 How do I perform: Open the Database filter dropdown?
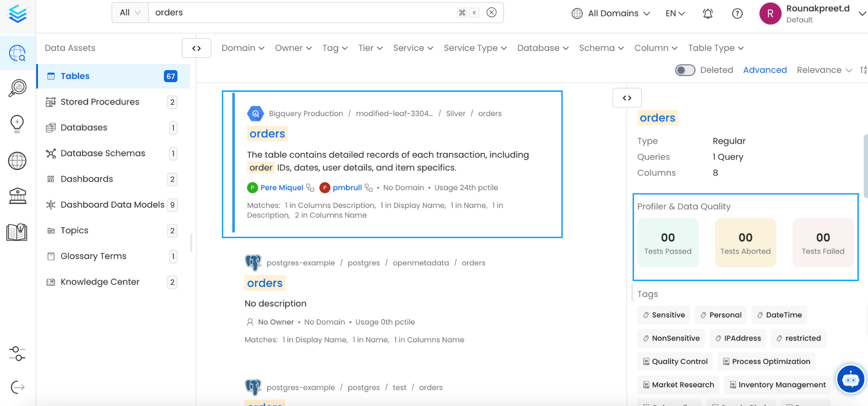(x=543, y=48)
